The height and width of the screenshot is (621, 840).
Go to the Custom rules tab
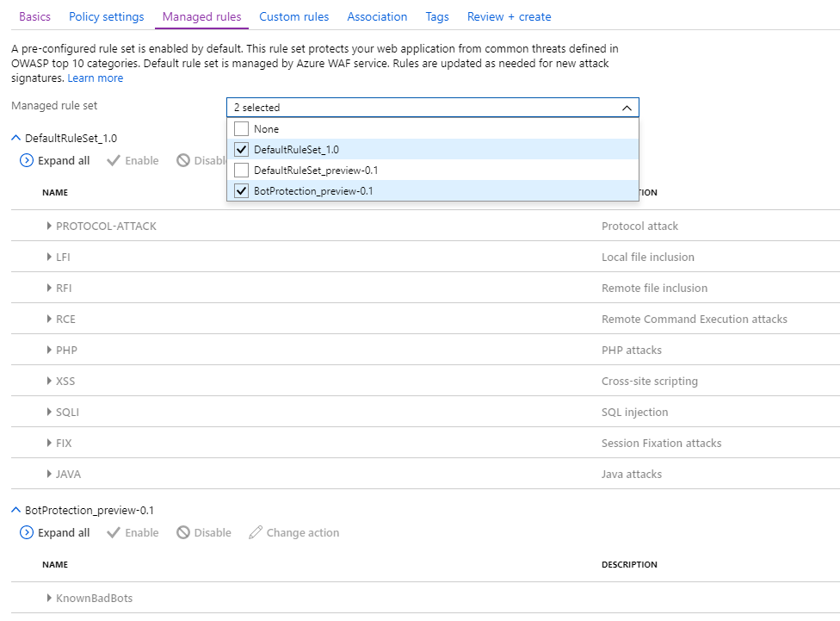[294, 16]
